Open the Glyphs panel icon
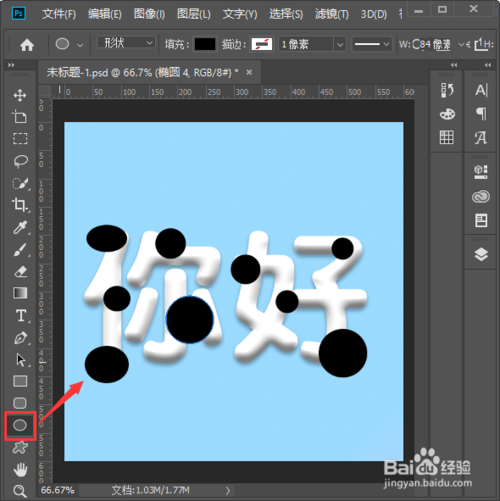 coord(481,138)
